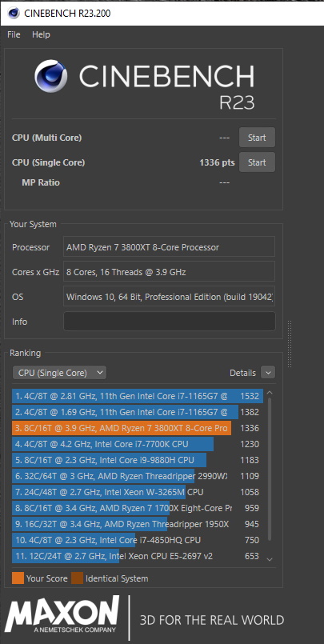Select ranking entry Xeon E5-2697 v2

[138, 556]
